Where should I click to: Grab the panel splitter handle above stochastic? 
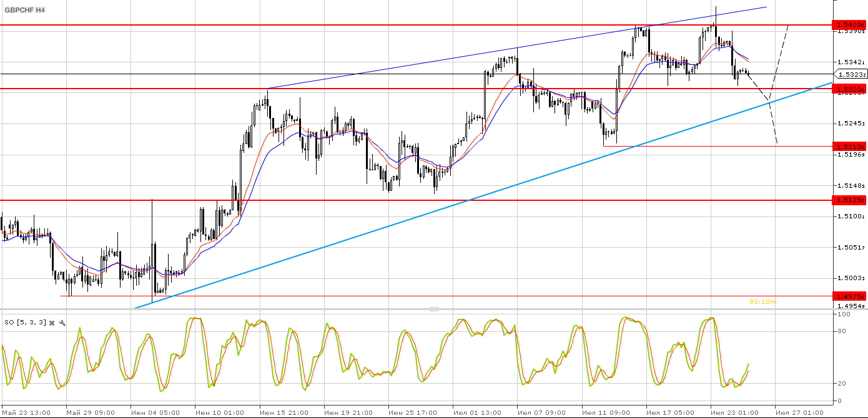click(434, 309)
